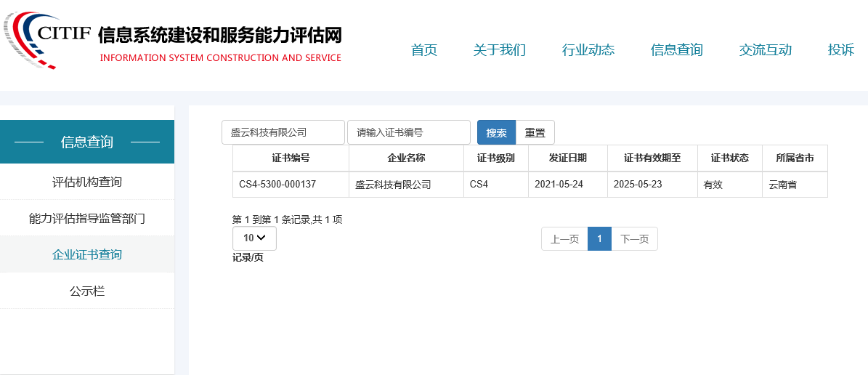Click the 信息查询 sidebar header

click(x=87, y=142)
